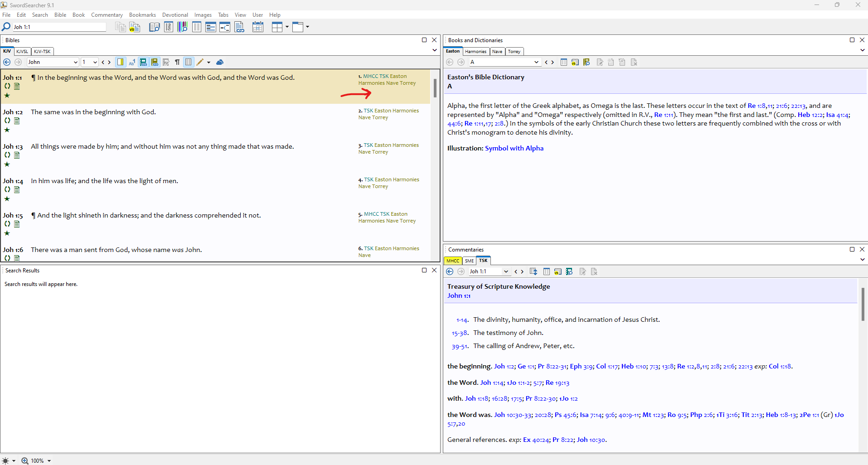Click the pencil highlighter icon in Bibles toolbar
Image resolution: width=868 pixels, height=465 pixels.
click(x=200, y=62)
